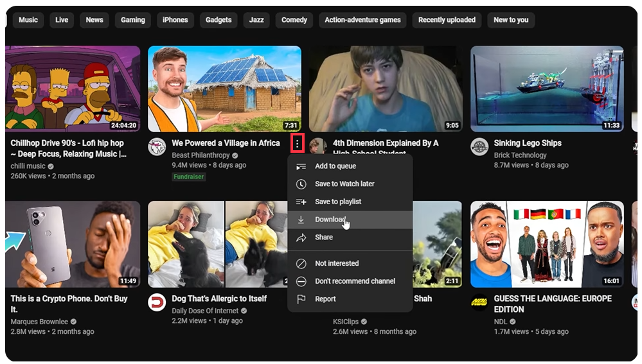
Task: Click the 9.4M views text
Action: [x=189, y=165]
